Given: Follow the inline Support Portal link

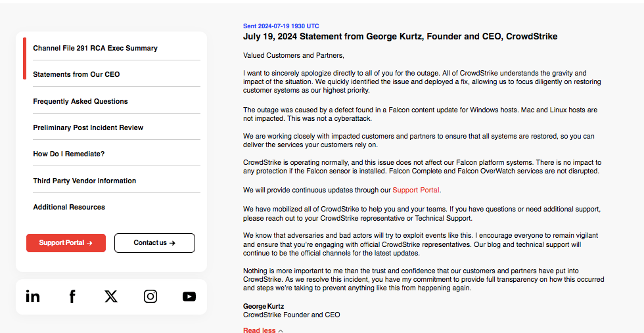Looking at the screenshot, I should [415, 190].
